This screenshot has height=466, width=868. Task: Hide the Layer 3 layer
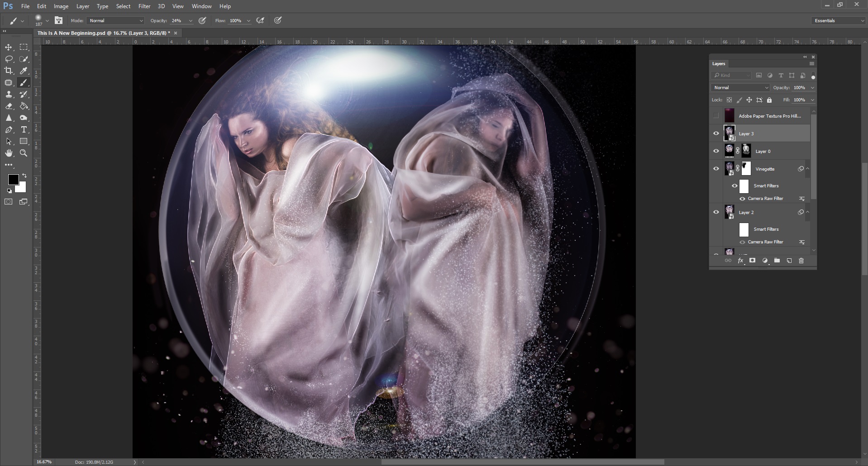point(716,133)
